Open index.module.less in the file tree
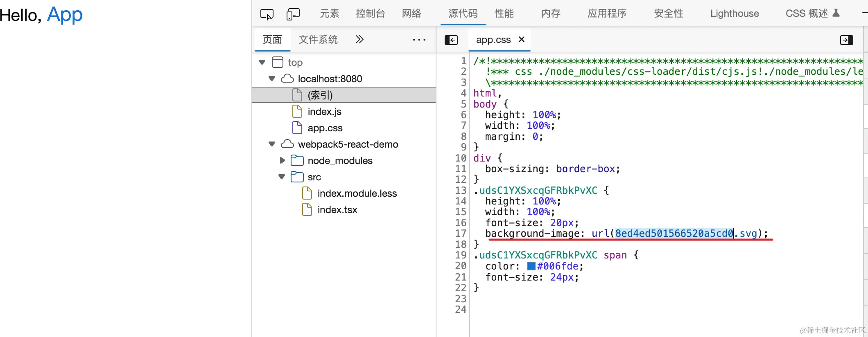The height and width of the screenshot is (337, 868). coord(357,193)
